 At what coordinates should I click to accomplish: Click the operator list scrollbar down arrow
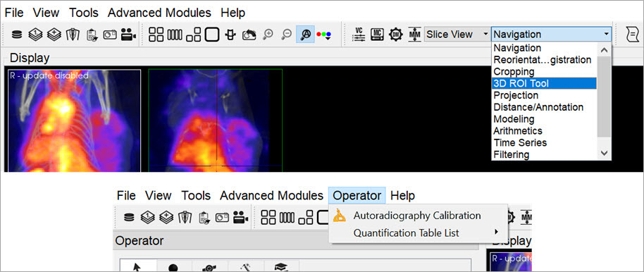click(x=604, y=153)
